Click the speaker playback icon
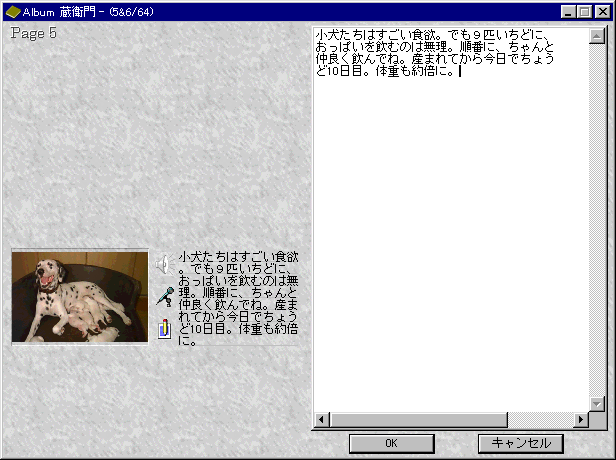Screen dimensions: 616x460 click(165, 264)
